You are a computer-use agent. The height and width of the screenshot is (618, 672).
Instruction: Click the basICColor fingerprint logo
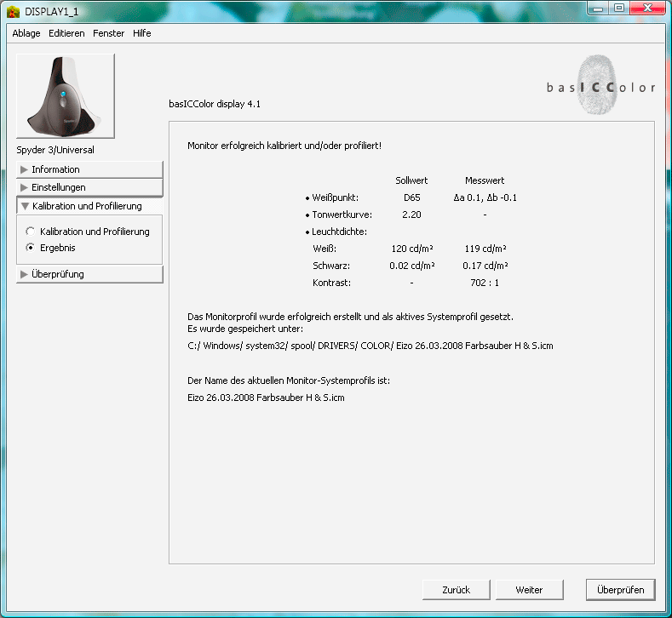[601, 85]
